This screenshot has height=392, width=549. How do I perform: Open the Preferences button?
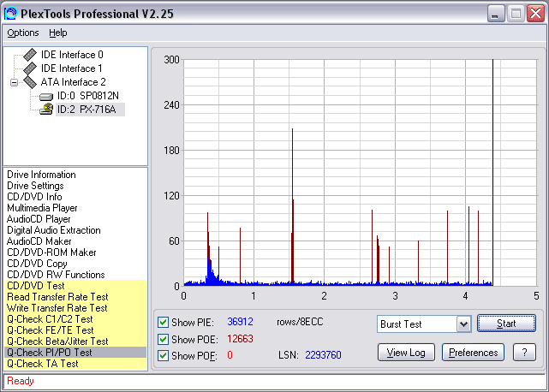(473, 353)
